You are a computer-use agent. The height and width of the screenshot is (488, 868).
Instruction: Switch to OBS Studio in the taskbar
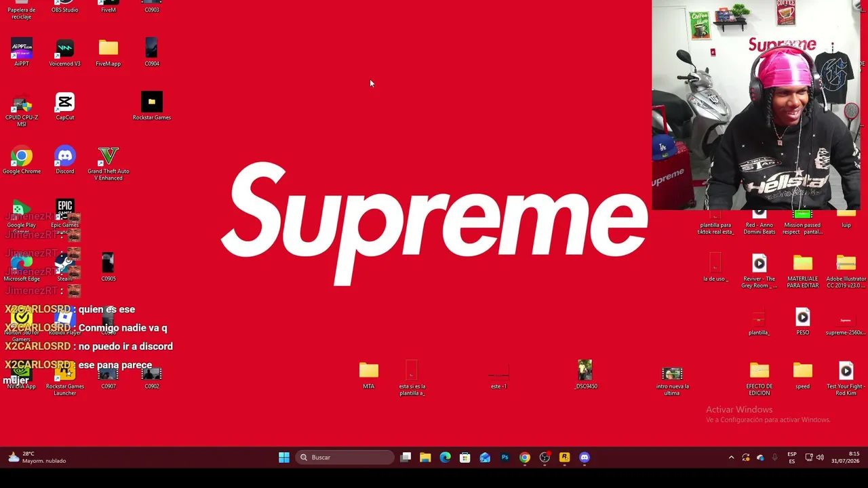545,457
